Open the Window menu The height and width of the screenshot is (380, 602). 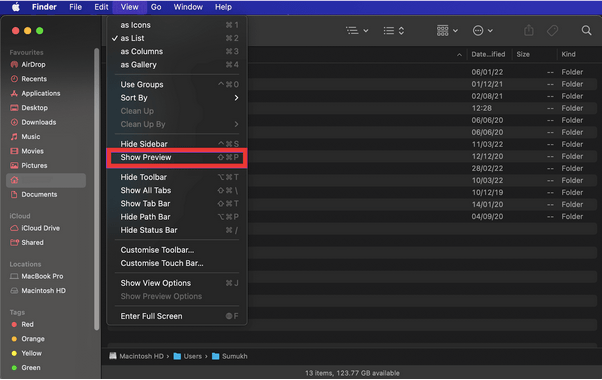(188, 7)
